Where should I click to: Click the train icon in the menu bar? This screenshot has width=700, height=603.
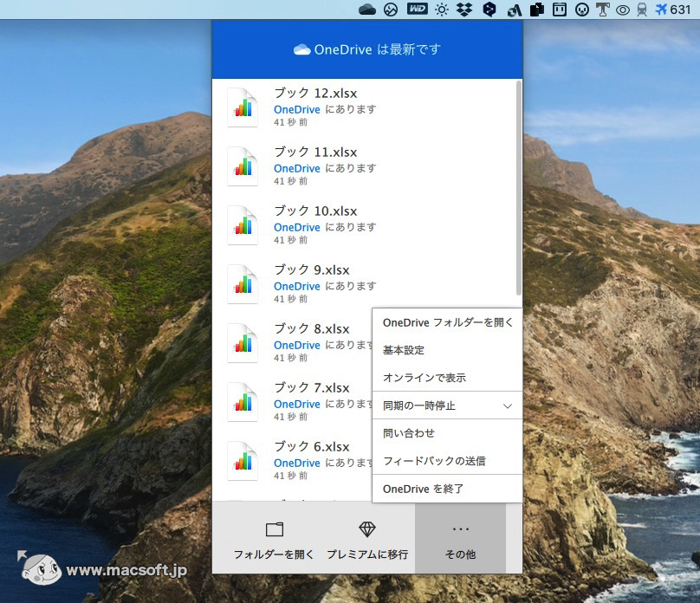click(x=641, y=10)
